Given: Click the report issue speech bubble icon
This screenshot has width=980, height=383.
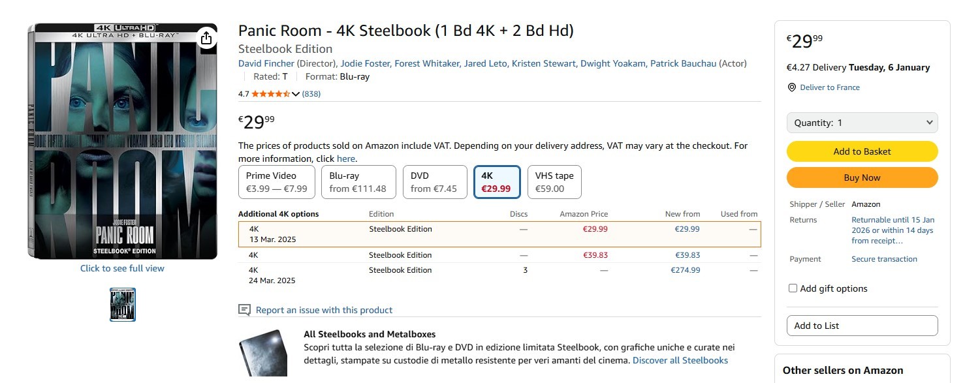Looking at the screenshot, I should point(245,310).
